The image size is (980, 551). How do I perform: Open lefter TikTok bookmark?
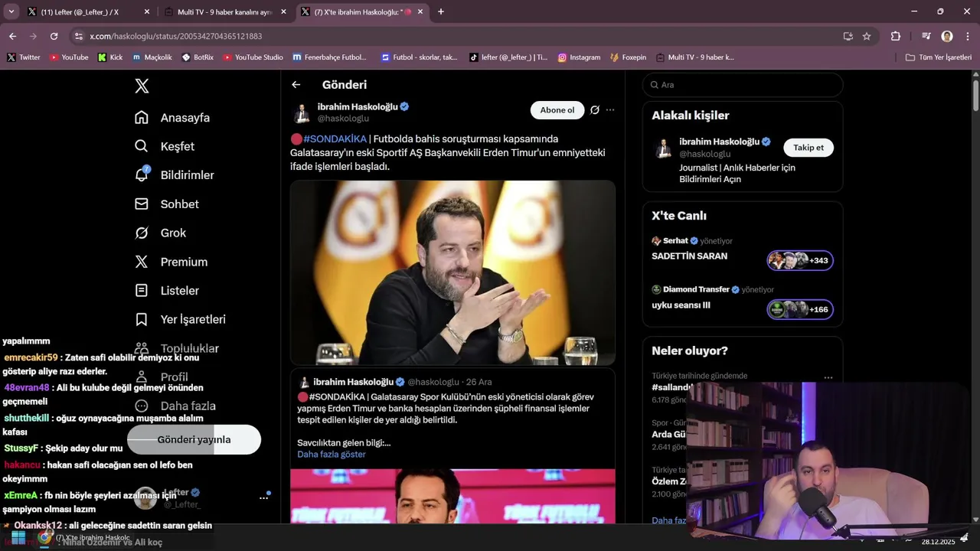click(x=508, y=57)
